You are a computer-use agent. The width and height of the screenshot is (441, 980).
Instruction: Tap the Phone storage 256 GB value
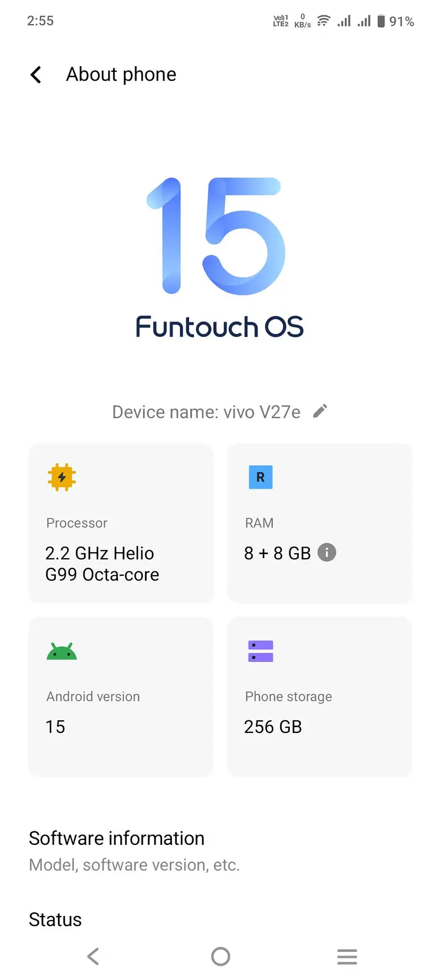[x=273, y=727]
